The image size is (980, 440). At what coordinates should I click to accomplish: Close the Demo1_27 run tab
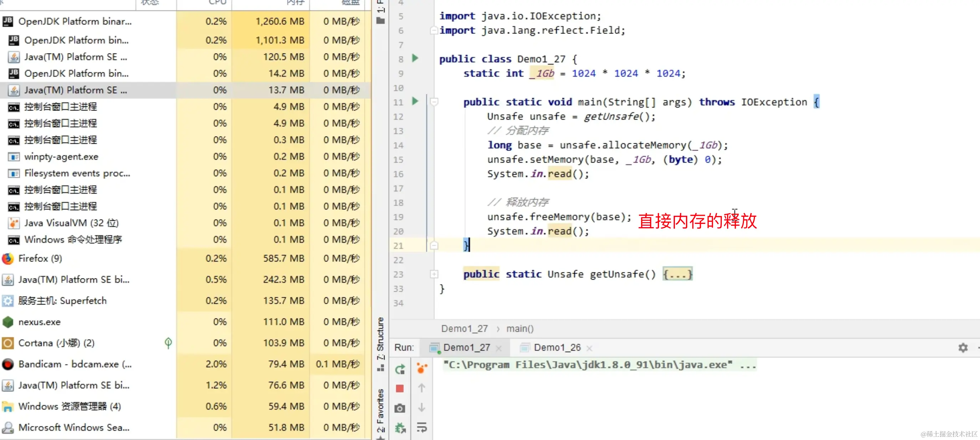(x=499, y=348)
